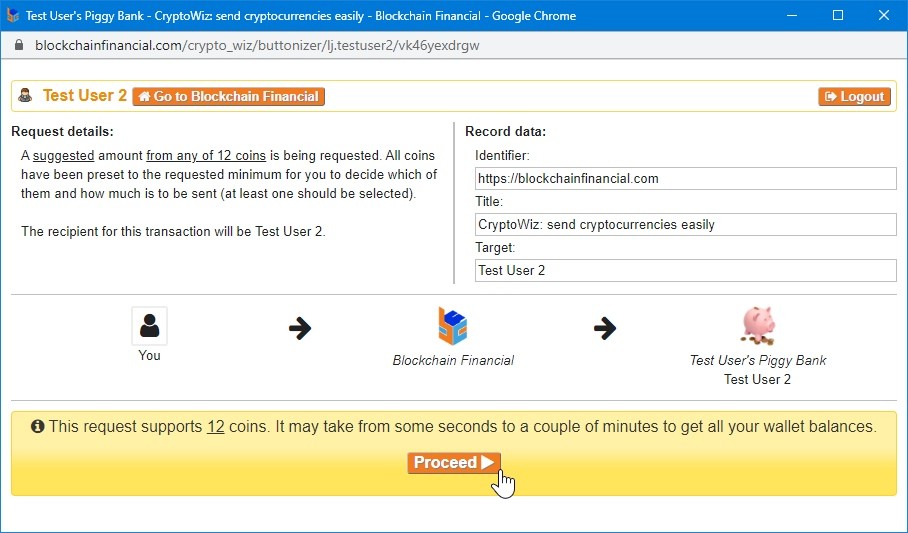Click the padlock icon in address bar
Screen dimensions: 908x533
pyautogui.click(x=17, y=46)
